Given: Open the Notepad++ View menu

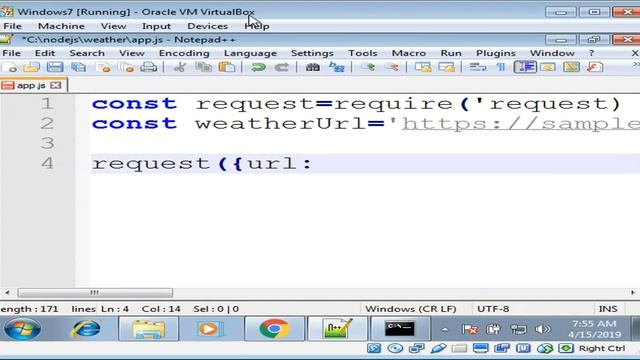Looking at the screenshot, I should pyautogui.click(x=132, y=53).
